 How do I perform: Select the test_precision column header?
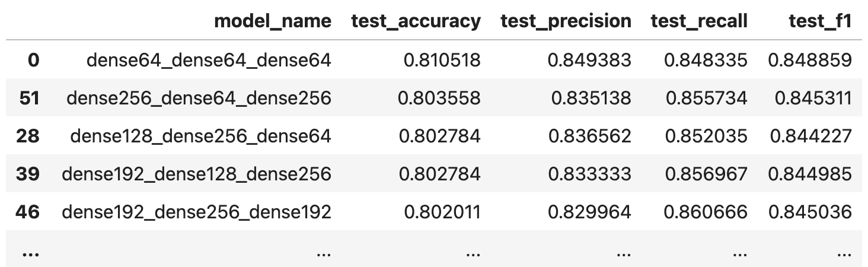click(x=566, y=21)
